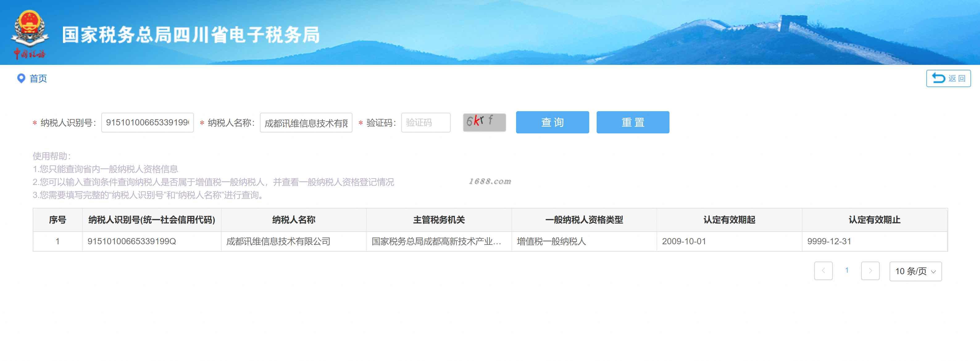Go to previous page arrow
The height and width of the screenshot is (361, 980).
pyautogui.click(x=823, y=271)
